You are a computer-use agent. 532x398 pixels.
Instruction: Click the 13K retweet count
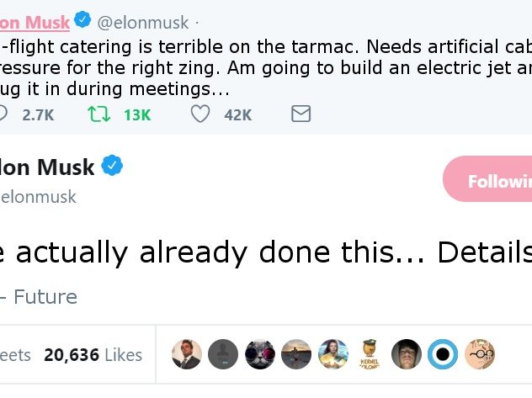pos(137,115)
